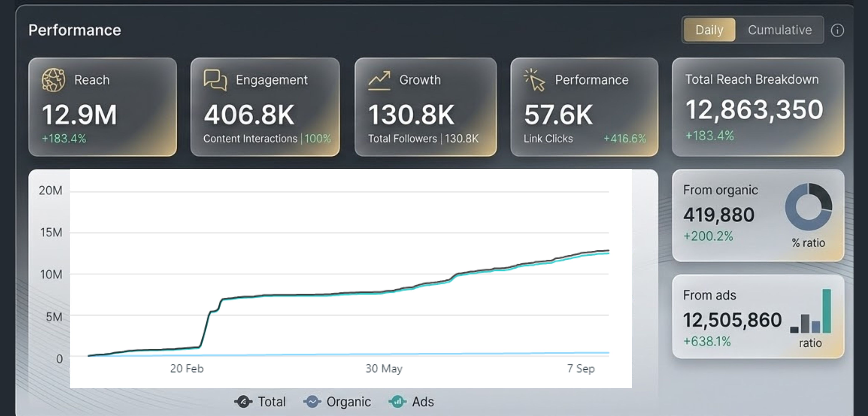
Task: Click the Organic legend marker icon
Action: coord(312,401)
